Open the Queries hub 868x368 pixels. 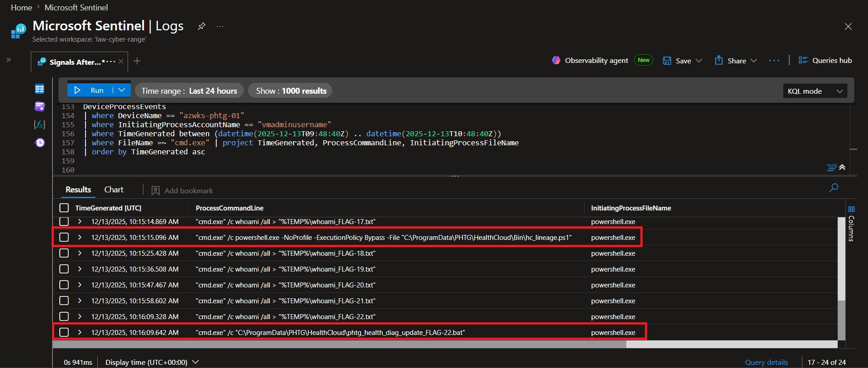coord(825,60)
